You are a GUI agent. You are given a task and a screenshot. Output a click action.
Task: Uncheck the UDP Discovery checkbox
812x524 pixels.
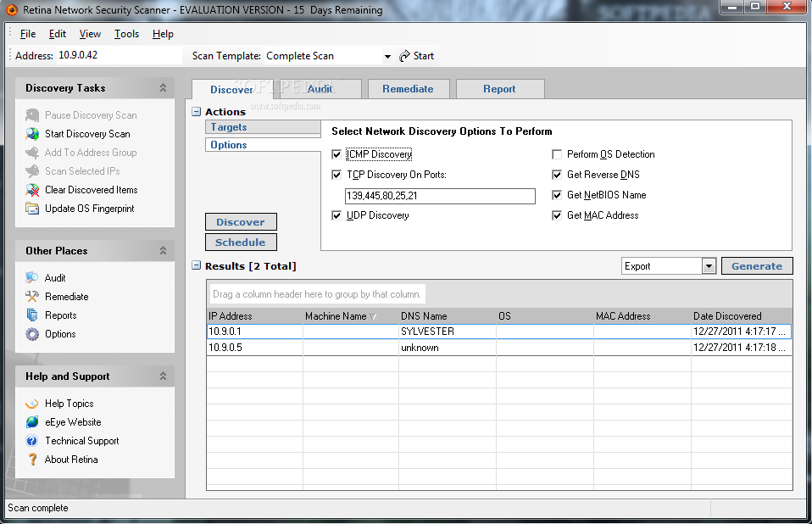coord(336,215)
